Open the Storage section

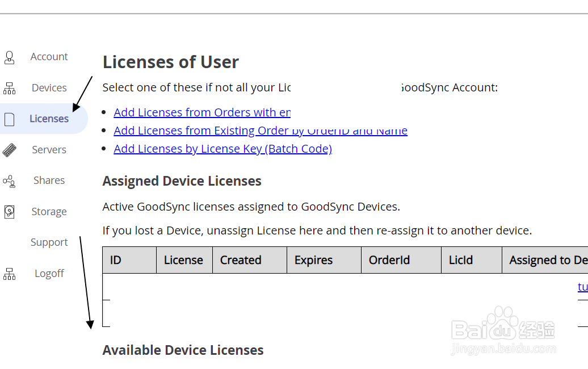[49, 212]
